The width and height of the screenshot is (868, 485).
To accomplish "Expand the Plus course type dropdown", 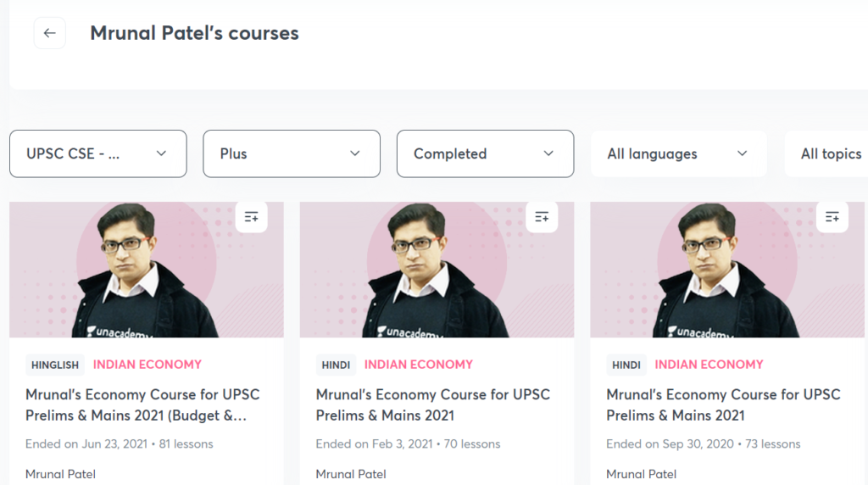I will 291,153.
